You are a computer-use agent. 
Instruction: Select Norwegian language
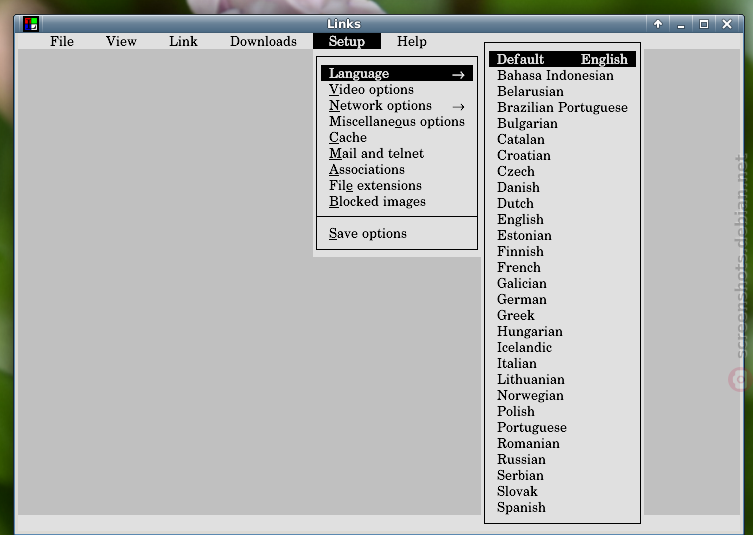pyautogui.click(x=562, y=395)
